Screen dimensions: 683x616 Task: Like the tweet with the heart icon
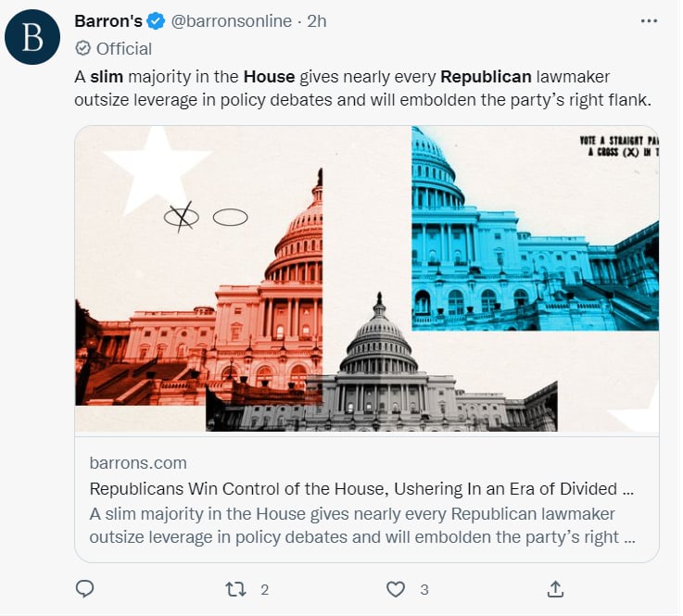(396, 589)
